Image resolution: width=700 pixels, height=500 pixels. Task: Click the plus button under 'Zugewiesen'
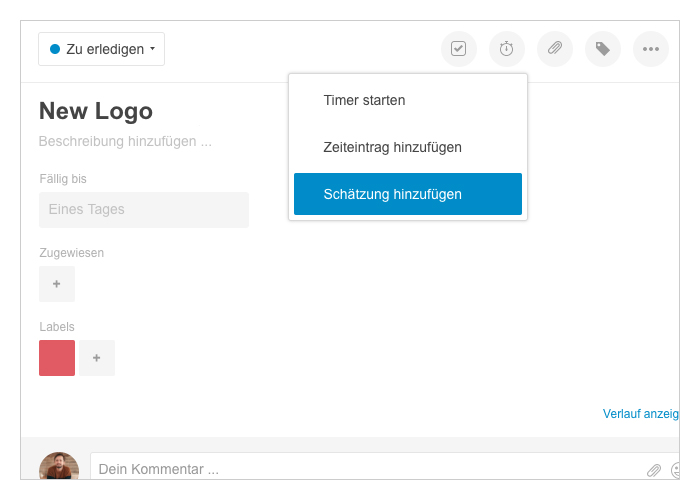pyautogui.click(x=57, y=284)
